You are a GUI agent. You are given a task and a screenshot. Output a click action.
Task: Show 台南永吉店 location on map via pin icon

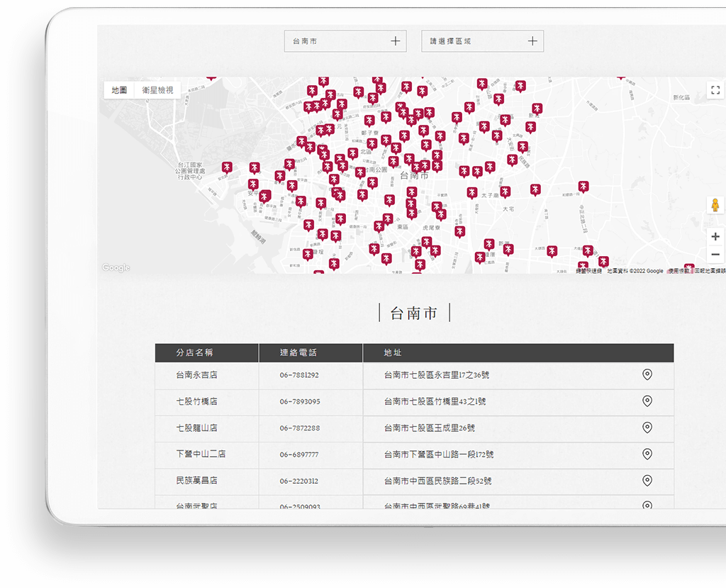(x=647, y=375)
